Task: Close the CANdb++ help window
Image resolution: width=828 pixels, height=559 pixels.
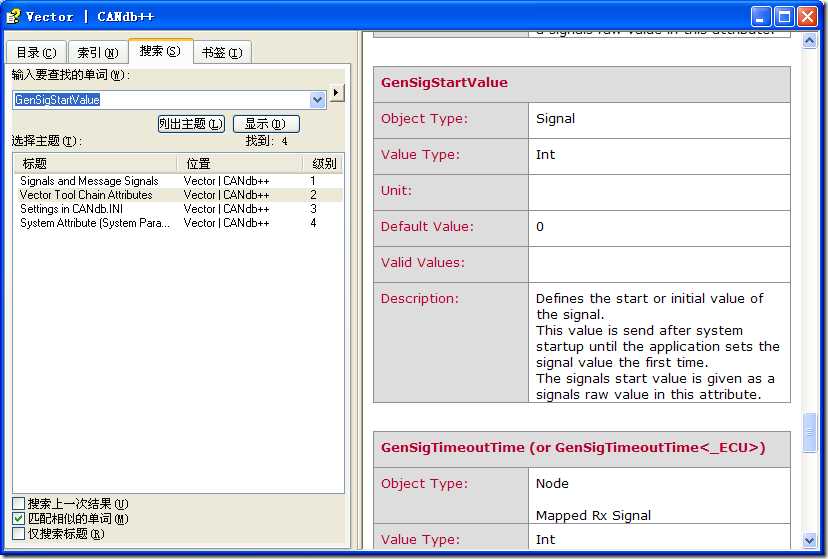Action: tap(807, 17)
